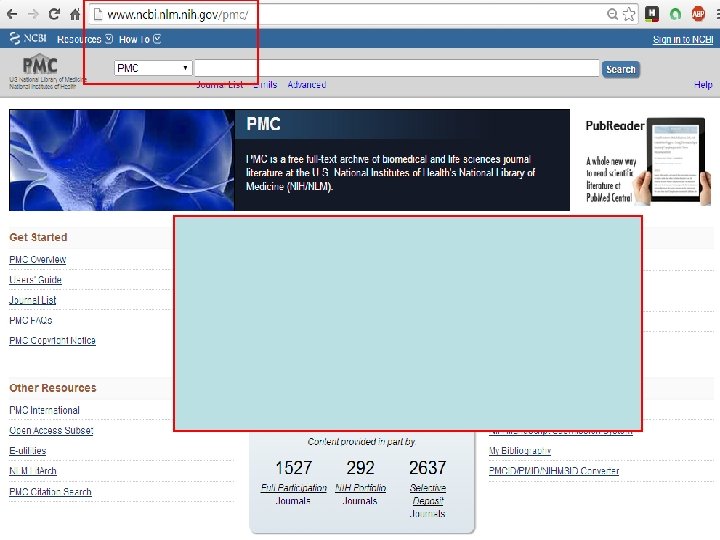Open the PMC Copyright Notice link
Image resolution: width=720 pixels, height=540 pixels.
point(52,341)
